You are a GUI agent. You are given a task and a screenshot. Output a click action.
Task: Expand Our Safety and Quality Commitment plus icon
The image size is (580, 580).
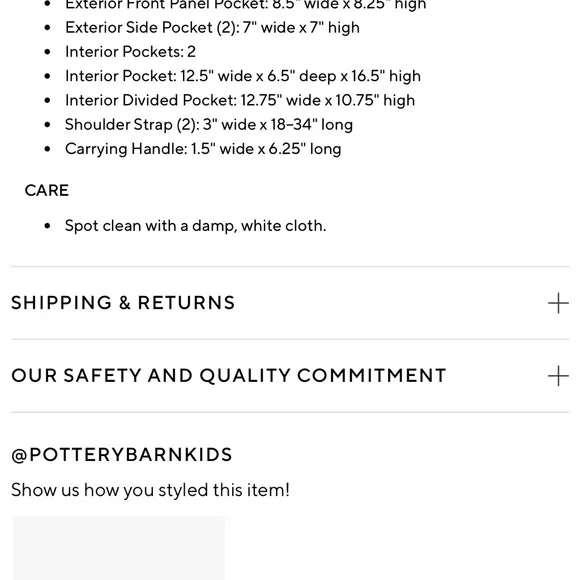558,376
